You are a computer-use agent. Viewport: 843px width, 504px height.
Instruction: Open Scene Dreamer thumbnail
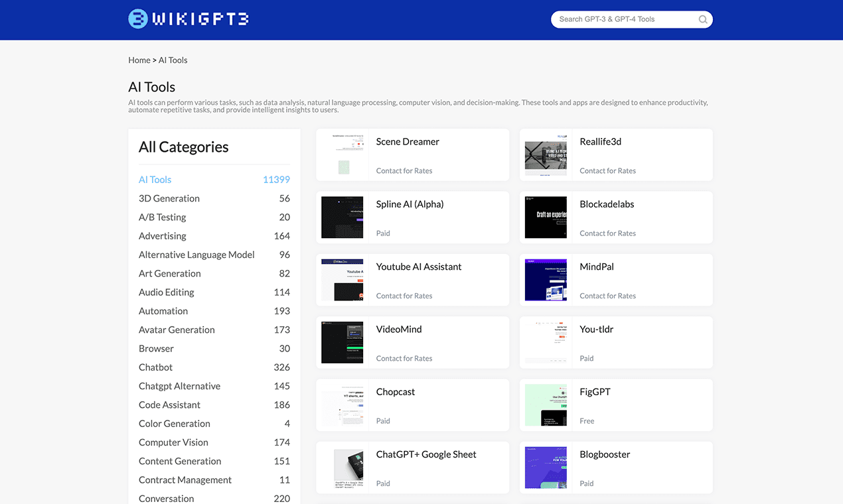point(343,155)
